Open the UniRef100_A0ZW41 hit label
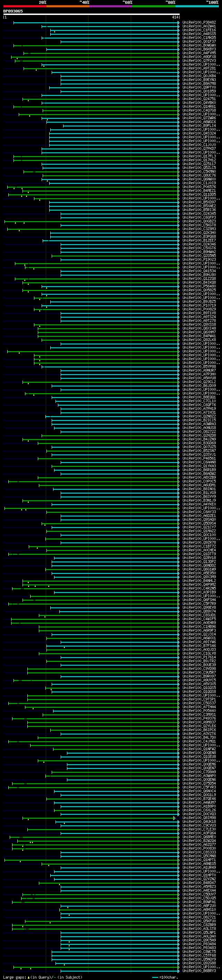Image resolution: width=222 pixels, height=980 pixels. click(x=199, y=26)
